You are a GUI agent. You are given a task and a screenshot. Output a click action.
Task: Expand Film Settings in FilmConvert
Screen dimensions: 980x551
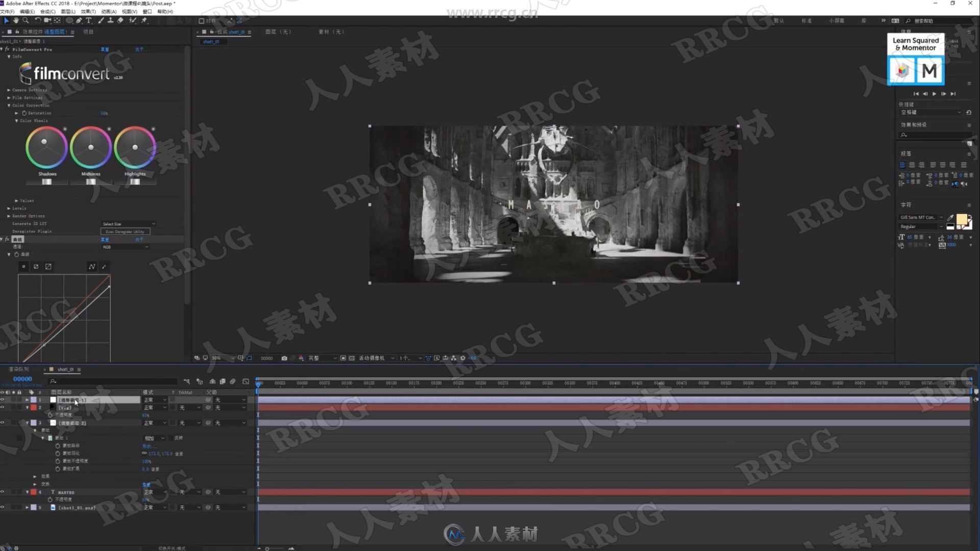pyautogui.click(x=9, y=97)
